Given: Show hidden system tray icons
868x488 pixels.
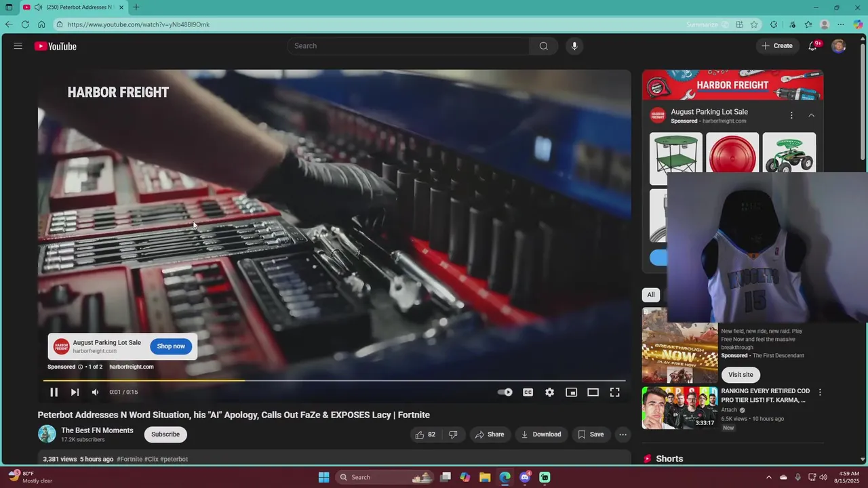Looking at the screenshot, I should point(768,477).
